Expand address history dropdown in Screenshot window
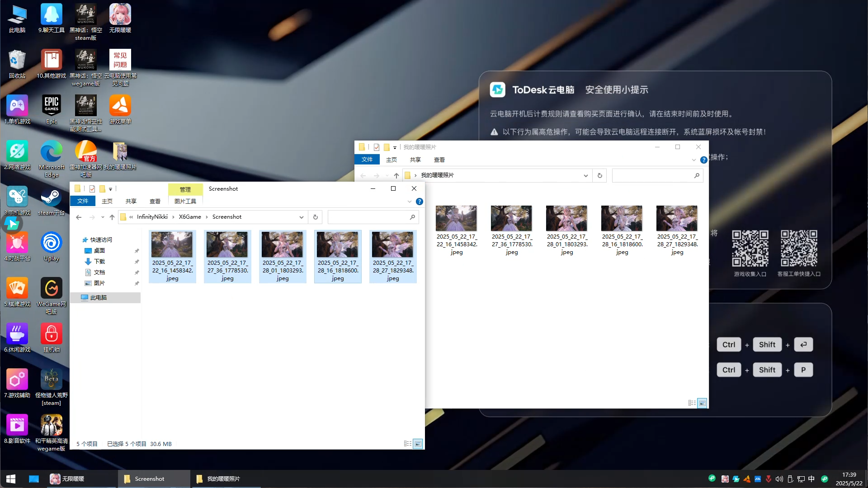868x488 pixels. click(x=302, y=217)
